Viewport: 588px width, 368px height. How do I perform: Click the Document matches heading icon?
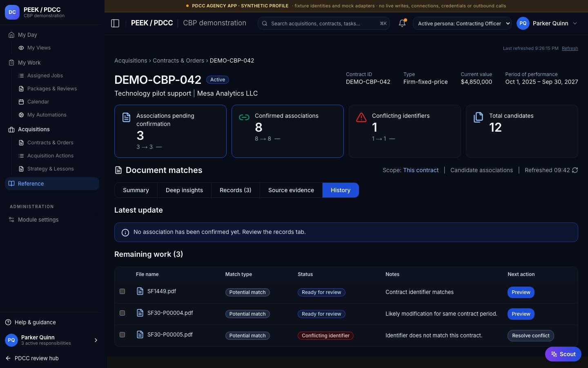(x=118, y=170)
